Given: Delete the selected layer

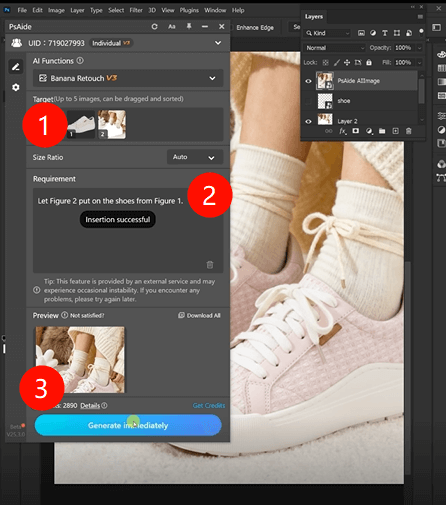Looking at the screenshot, I should (409, 131).
